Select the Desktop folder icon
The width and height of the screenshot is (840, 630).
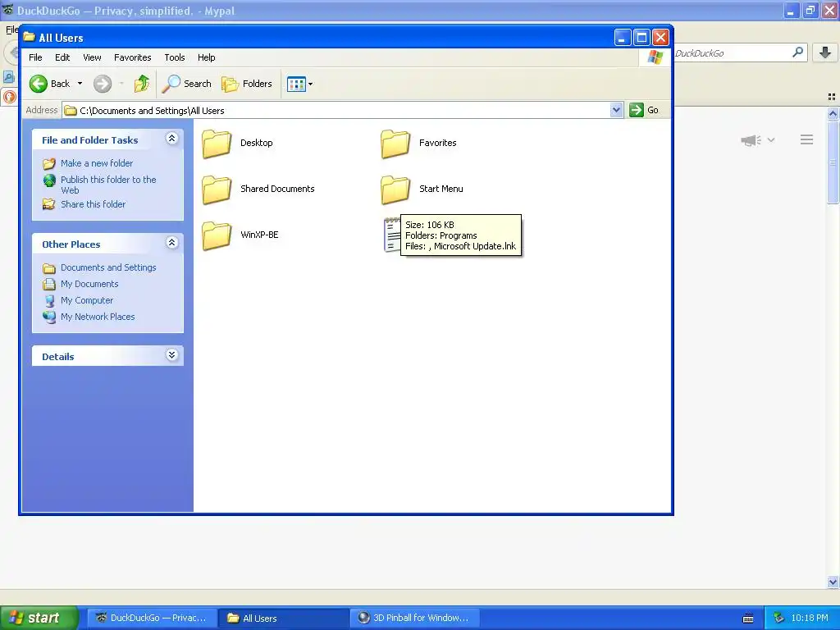click(217, 144)
